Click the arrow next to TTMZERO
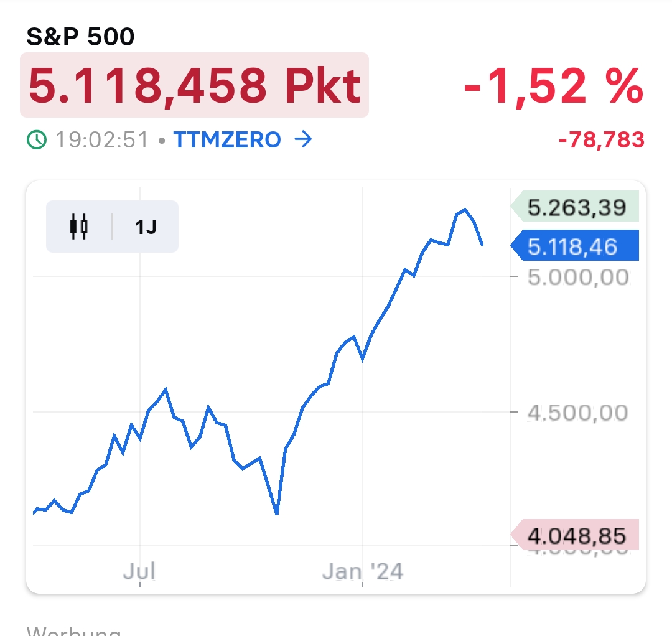The height and width of the screenshot is (636, 672). pyautogui.click(x=302, y=140)
